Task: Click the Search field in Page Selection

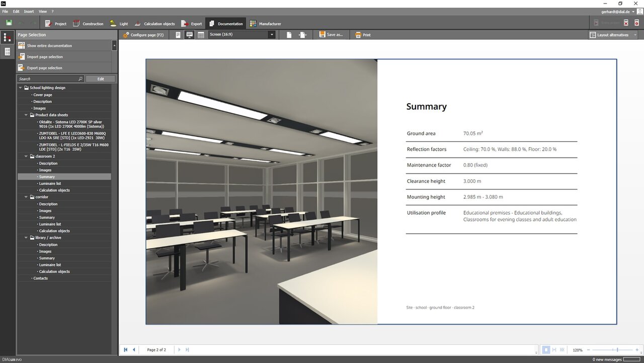Action: [48, 79]
